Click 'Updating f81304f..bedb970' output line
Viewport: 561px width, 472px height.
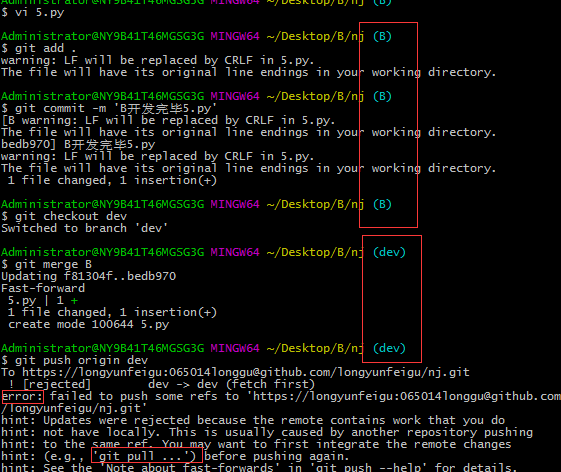click(x=89, y=276)
